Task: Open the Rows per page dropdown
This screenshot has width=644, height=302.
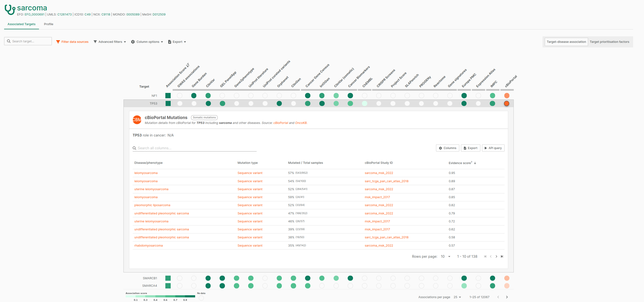Action: pyautogui.click(x=445, y=257)
